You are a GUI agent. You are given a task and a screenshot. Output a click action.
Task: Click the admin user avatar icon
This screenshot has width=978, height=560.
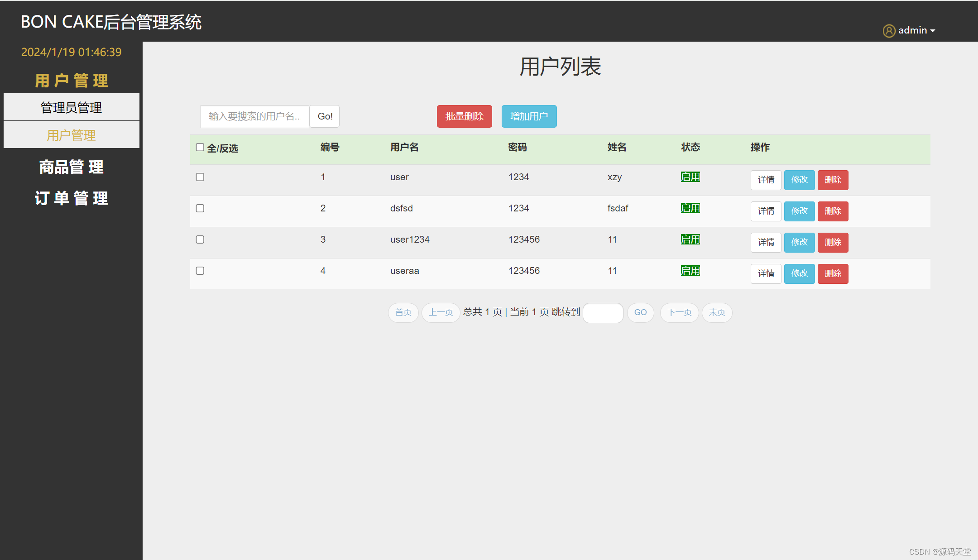889,30
